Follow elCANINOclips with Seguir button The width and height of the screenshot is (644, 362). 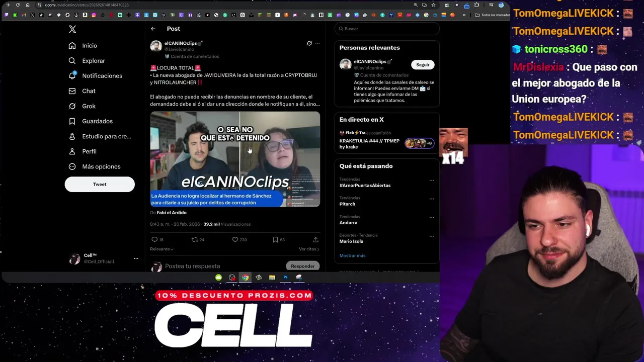pos(423,65)
